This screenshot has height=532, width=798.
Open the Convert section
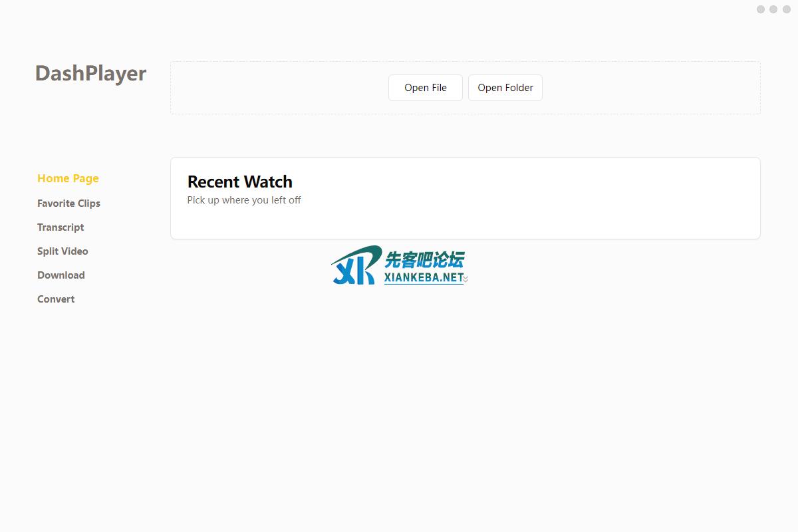click(56, 299)
